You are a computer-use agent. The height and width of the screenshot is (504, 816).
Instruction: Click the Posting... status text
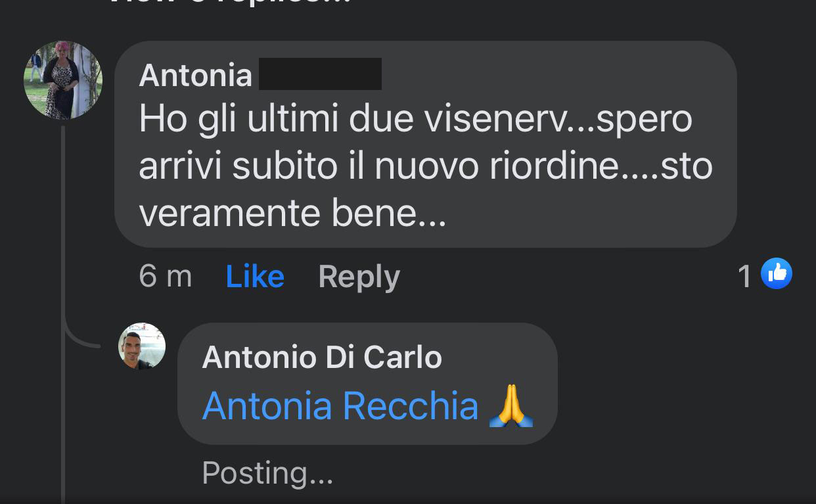pos(267,472)
